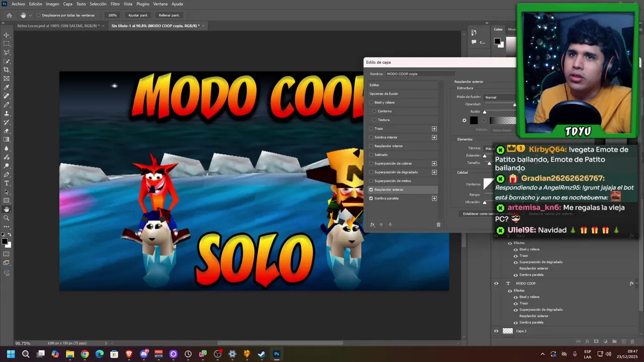Select the Crop tool
Screen dimensions: 644x362
pyautogui.click(x=7, y=70)
